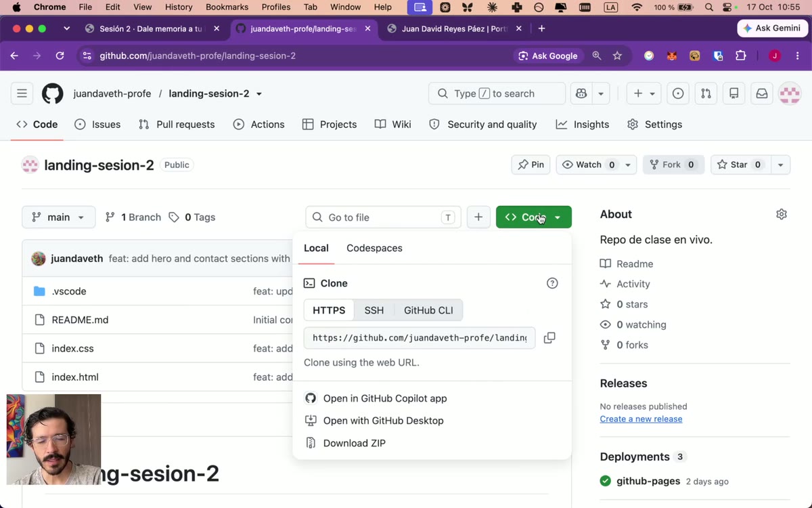Open the repository Settings tab
The height and width of the screenshot is (508, 812).
655,125
